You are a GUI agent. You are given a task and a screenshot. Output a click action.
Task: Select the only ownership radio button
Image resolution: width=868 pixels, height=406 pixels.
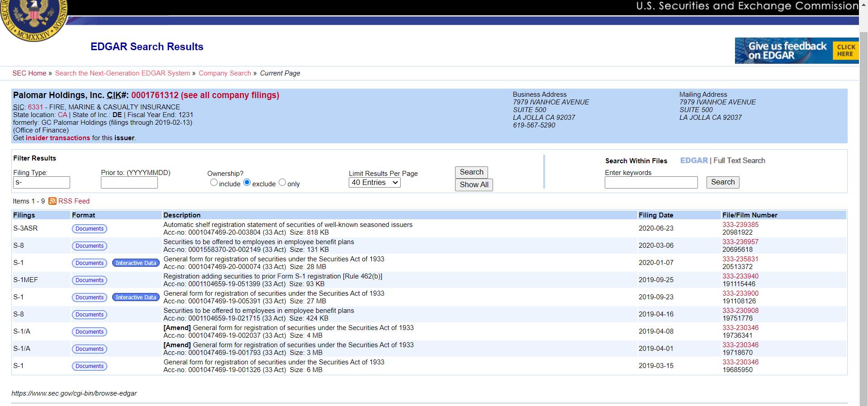tap(282, 183)
